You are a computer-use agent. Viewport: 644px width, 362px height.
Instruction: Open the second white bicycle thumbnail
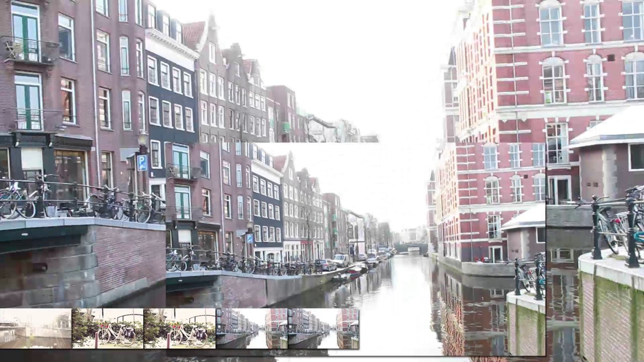pos(180,328)
